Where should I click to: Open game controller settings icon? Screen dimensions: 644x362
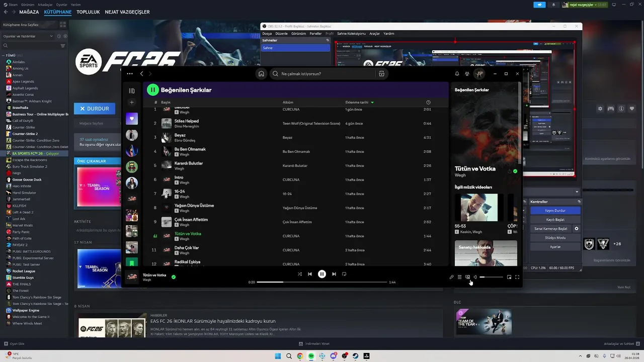611,109
